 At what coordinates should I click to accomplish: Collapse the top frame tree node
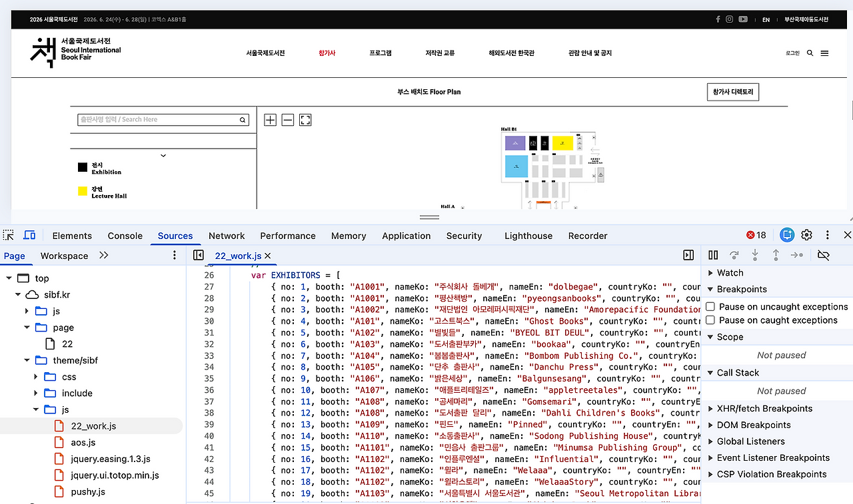pos(9,278)
